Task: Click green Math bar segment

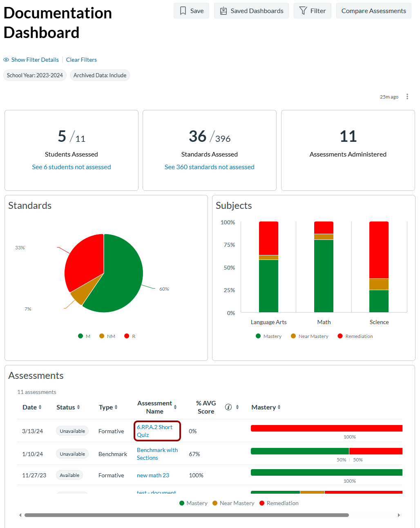Action: click(324, 276)
